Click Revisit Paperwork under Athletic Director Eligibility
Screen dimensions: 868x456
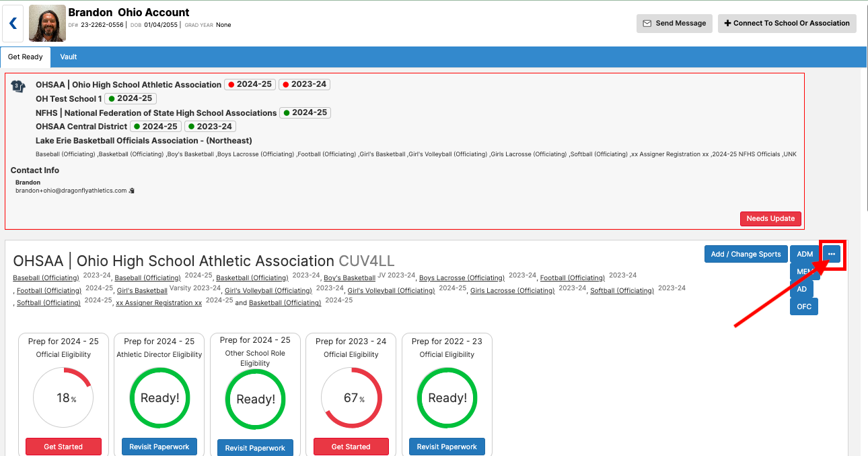click(x=159, y=447)
